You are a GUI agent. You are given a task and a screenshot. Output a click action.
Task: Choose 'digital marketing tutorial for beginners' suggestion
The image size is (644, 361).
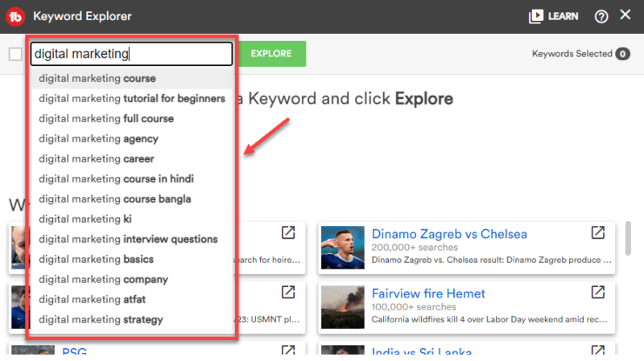coord(132,99)
